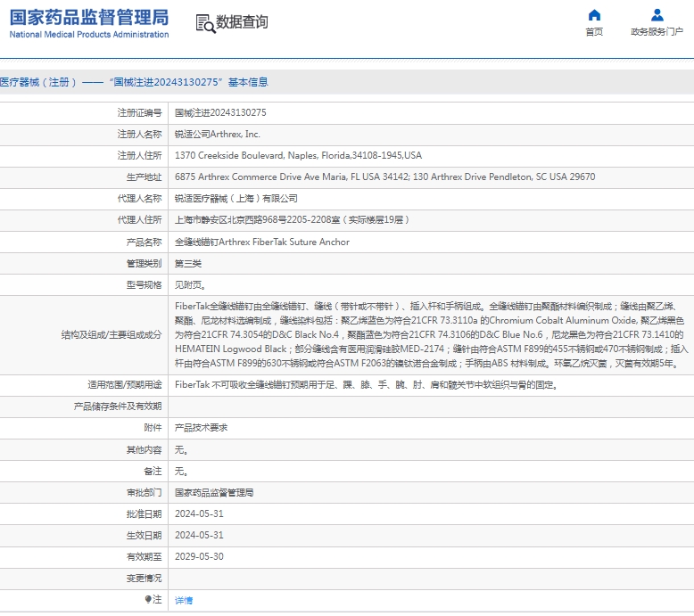
Task: Click the 有效期至 row label
Action: coord(144,557)
